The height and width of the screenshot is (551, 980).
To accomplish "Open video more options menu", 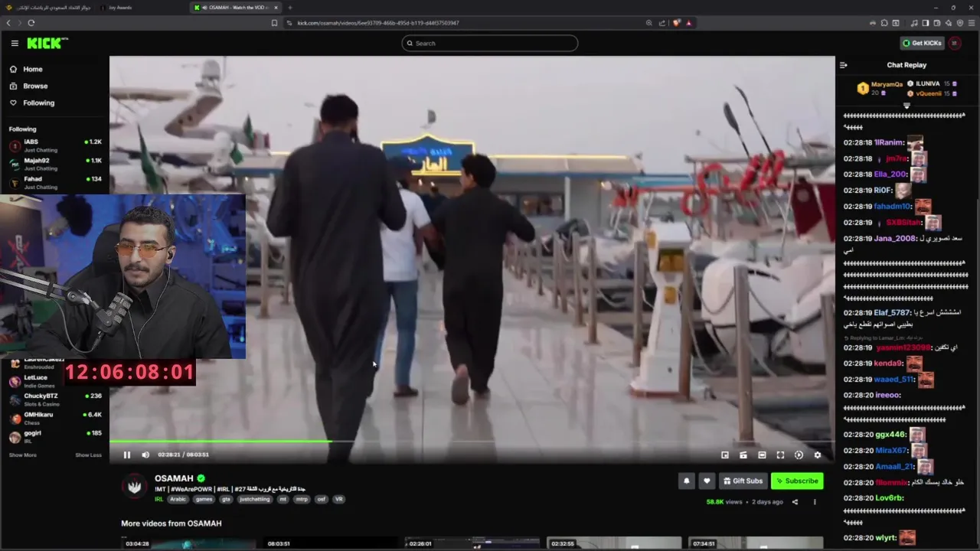I will pos(815,502).
